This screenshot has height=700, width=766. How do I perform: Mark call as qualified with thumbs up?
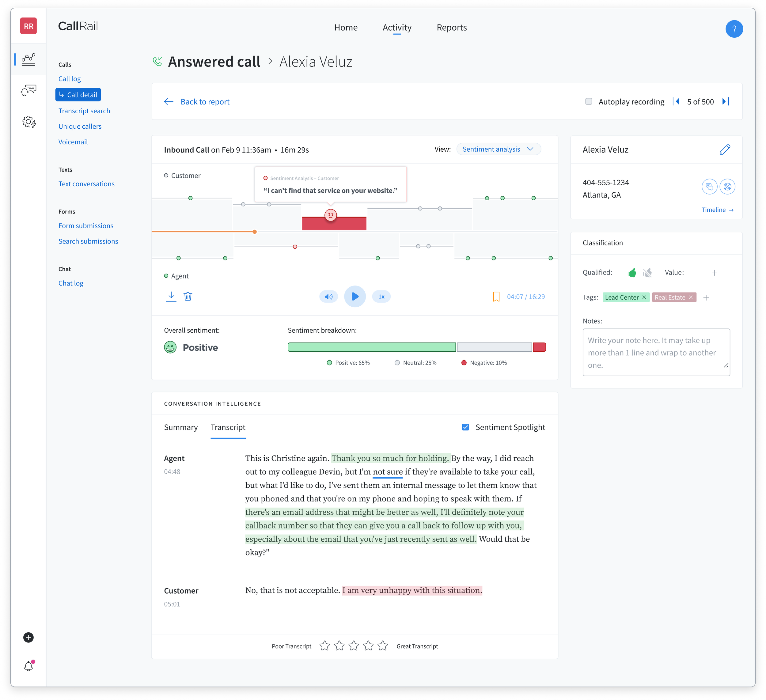(632, 273)
